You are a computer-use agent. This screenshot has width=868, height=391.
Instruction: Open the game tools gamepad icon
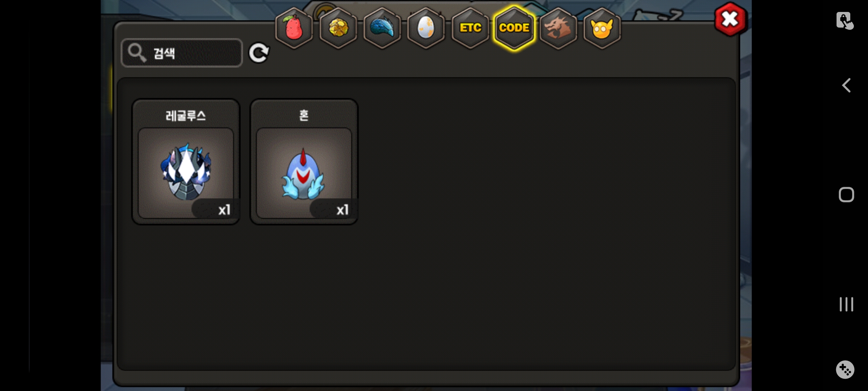click(845, 370)
